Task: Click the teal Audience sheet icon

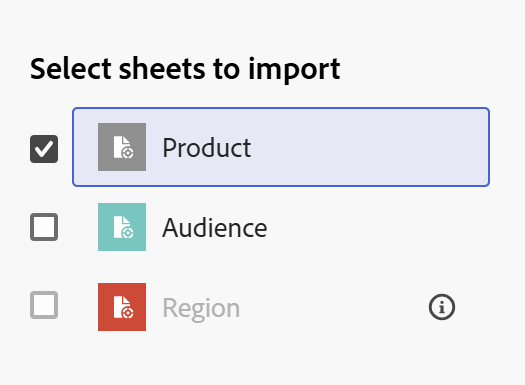Action: click(x=122, y=227)
